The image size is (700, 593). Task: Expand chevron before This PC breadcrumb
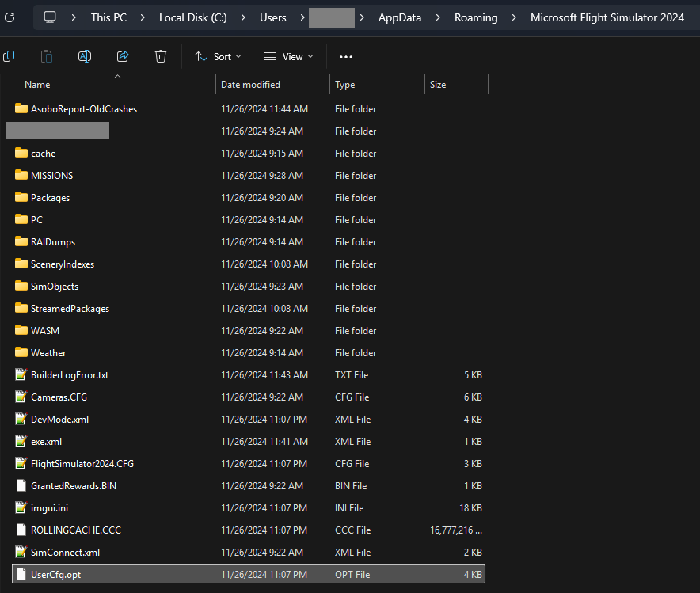click(74, 17)
